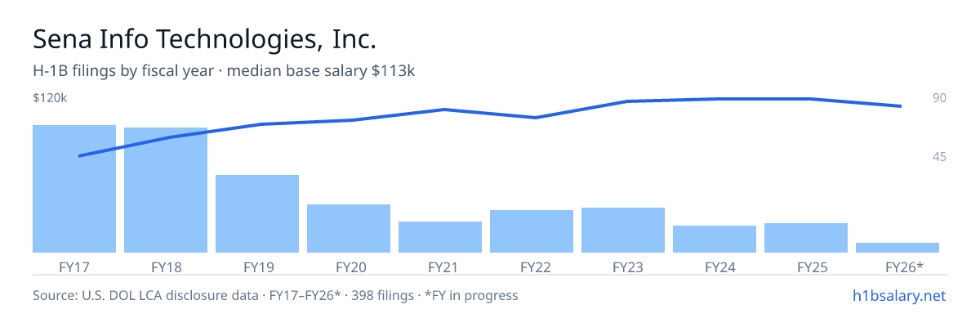The image size is (980, 327).
Task: Click the FY24 filings bar
Action: pyautogui.click(x=715, y=239)
